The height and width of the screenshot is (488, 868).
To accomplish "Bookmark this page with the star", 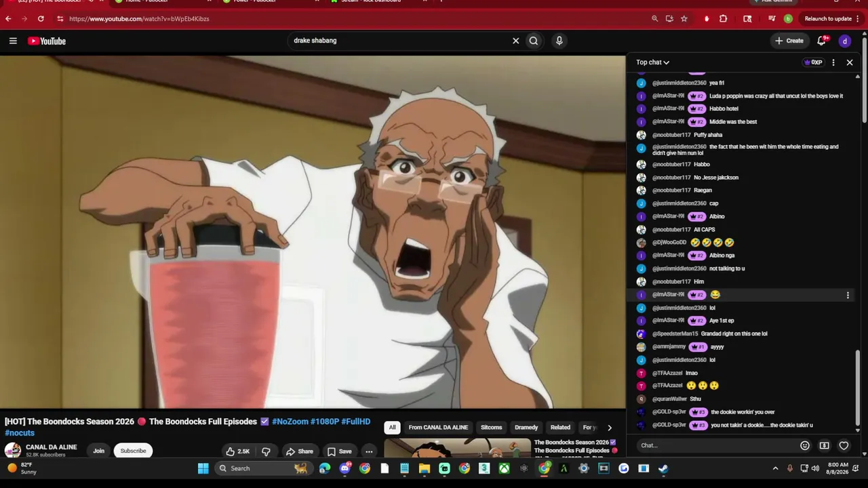I will pyautogui.click(x=684, y=19).
